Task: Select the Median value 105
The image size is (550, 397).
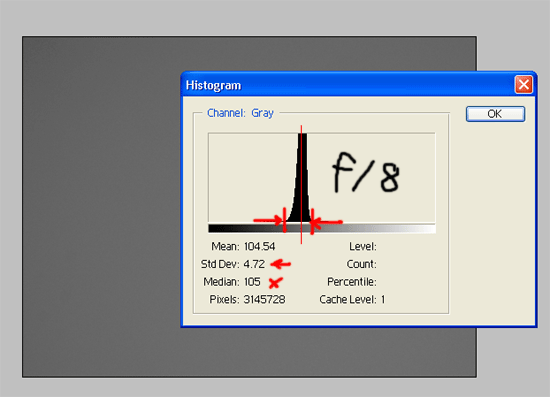Action: point(252,282)
